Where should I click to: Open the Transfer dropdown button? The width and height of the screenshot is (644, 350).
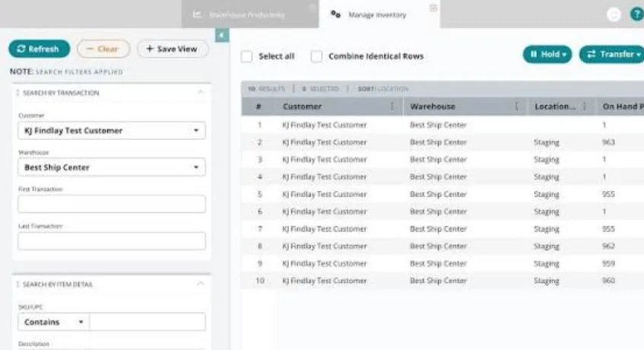point(612,54)
